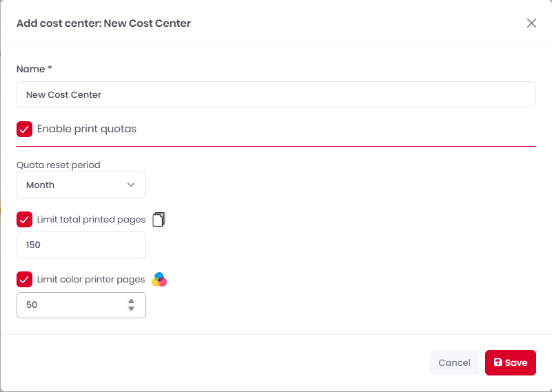Increase color page limit with up arrow

tap(132, 301)
